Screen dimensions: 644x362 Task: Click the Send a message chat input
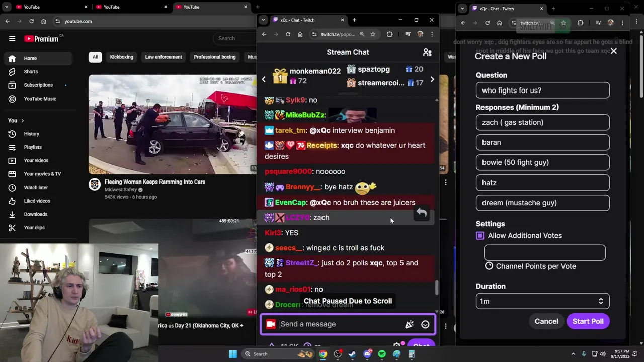(342, 324)
